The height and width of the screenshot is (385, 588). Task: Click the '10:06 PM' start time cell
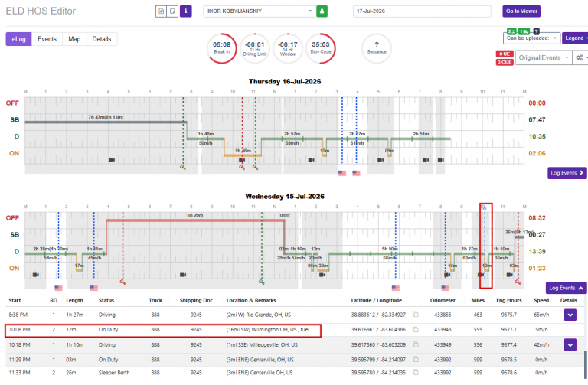pyautogui.click(x=19, y=330)
